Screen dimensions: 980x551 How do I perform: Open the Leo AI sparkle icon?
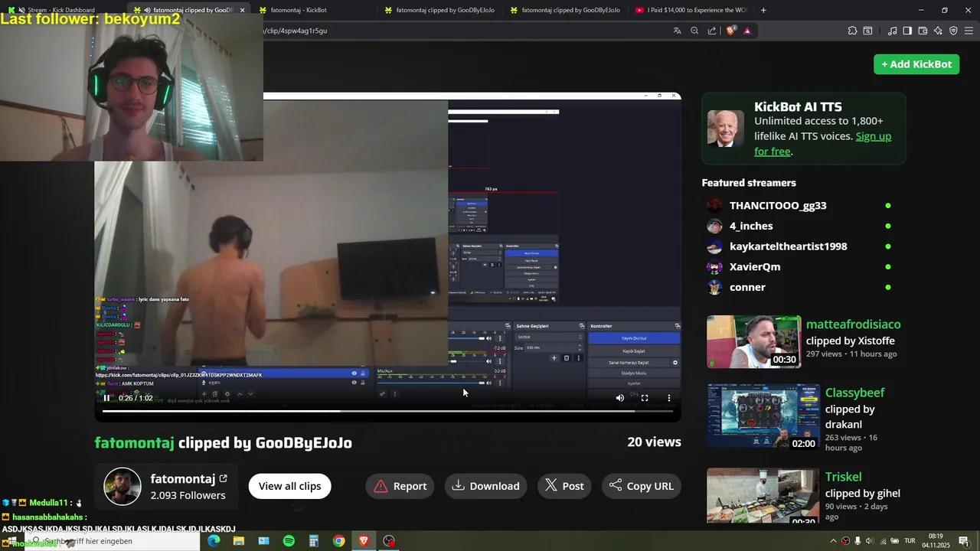coord(938,31)
